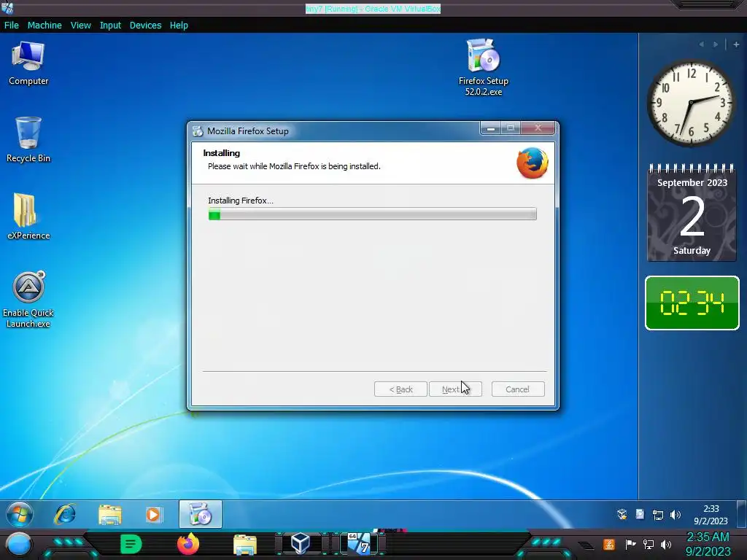Viewport: 747px width, 560px height.
Task: Open the Devices menu
Action: 145,26
